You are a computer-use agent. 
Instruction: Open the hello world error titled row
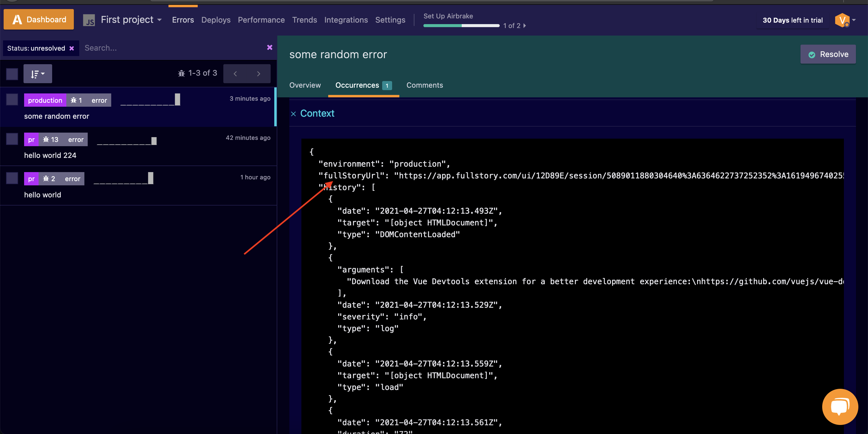coord(42,195)
